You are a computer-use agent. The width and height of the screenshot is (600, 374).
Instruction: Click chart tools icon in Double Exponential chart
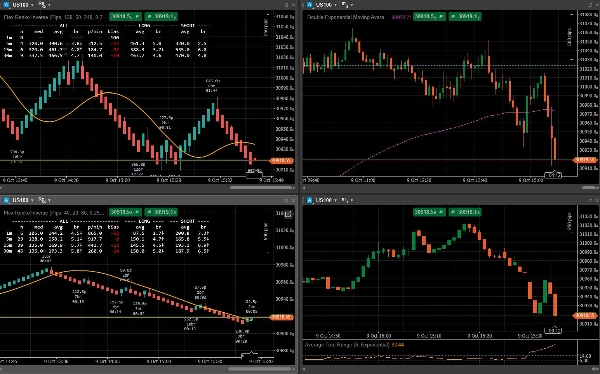pyautogui.click(x=345, y=5)
